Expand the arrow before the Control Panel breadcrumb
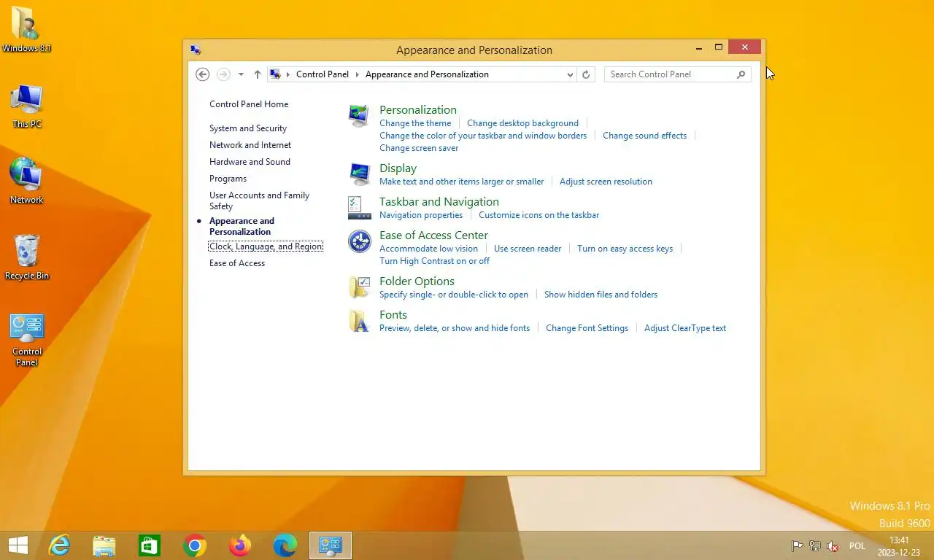Viewport: 934px width, 560px height. pyautogui.click(x=288, y=74)
